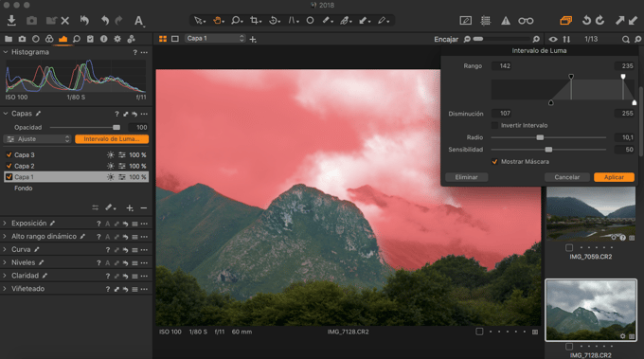Image resolution: width=644 pixels, height=359 pixels.
Task: Open the Ajuste layer type dropdown
Action: pos(37,139)
